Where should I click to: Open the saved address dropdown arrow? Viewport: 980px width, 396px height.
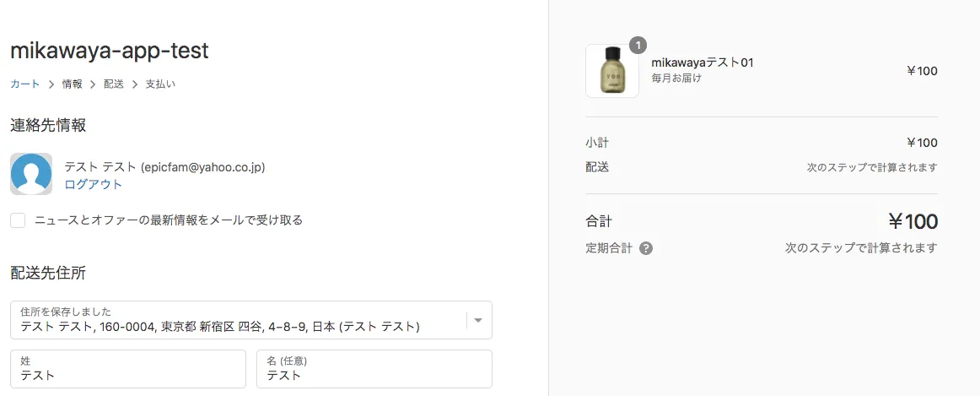[x=478, y=321]
